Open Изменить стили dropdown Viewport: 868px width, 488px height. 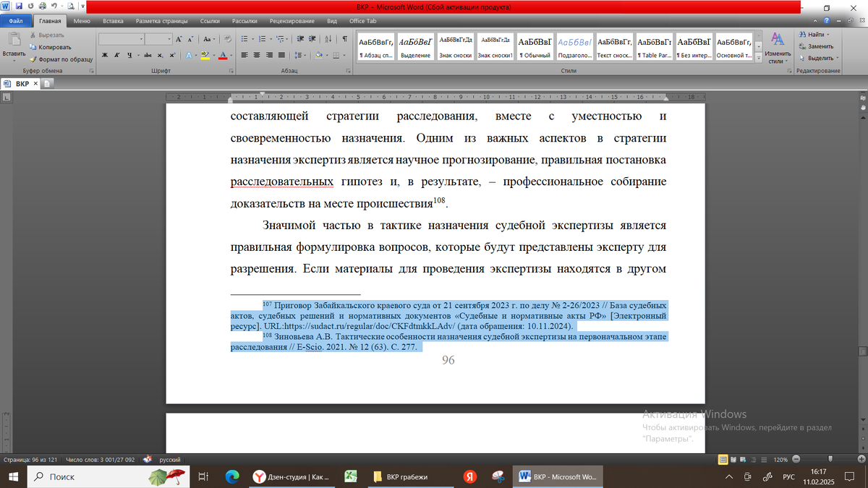[778, 48]
